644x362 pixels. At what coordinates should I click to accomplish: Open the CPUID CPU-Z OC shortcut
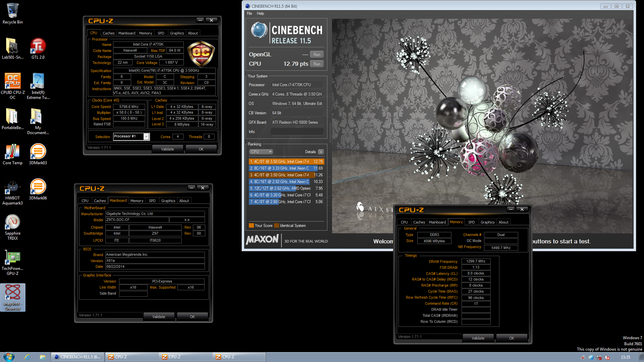pos(12,86)
